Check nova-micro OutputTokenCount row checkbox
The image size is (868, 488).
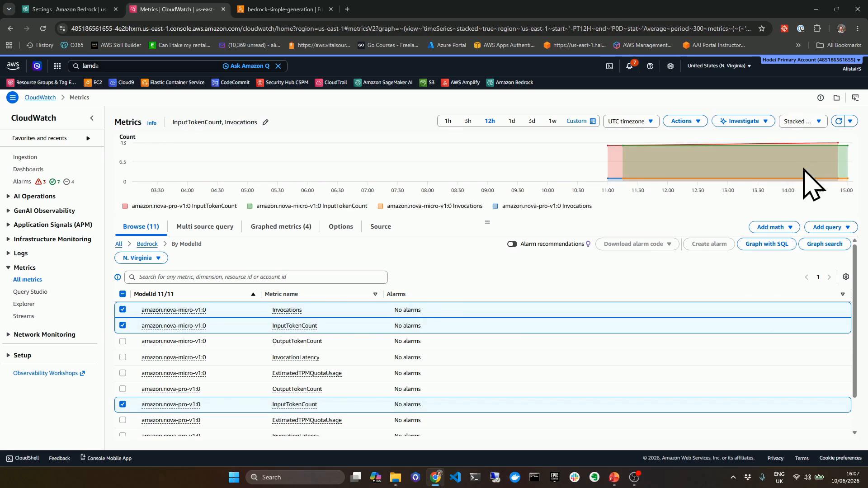pos(123,341)
